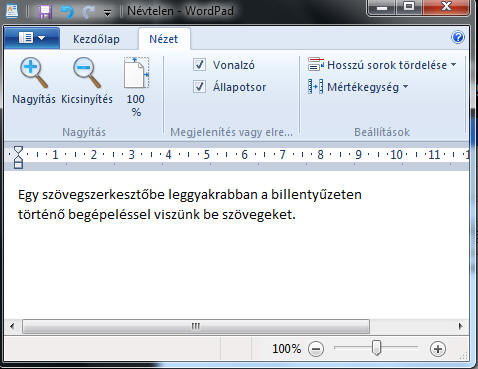The width and height of the screenshot is (478, 369).
Task: Open help with the blue question mark icon
Action: tap(458, 37)
